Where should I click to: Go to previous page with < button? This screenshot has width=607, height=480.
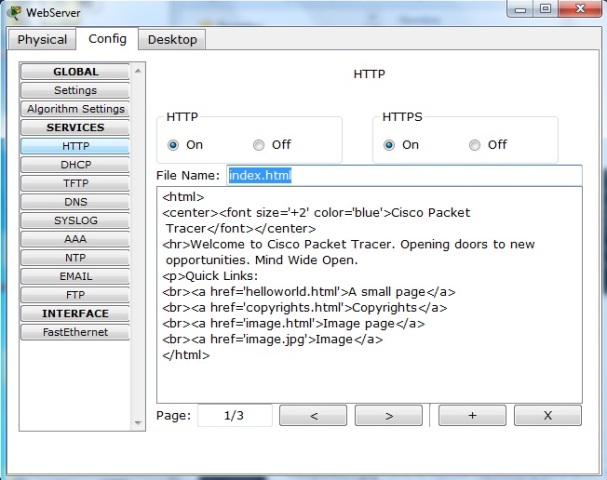(x=313, y=415)
